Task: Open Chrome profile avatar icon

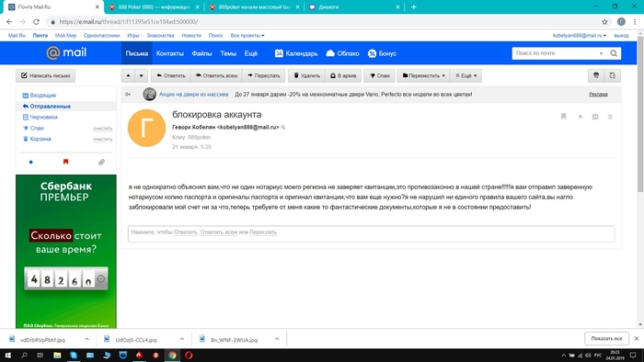Action: pyautogui.click(x=621, y=22)
